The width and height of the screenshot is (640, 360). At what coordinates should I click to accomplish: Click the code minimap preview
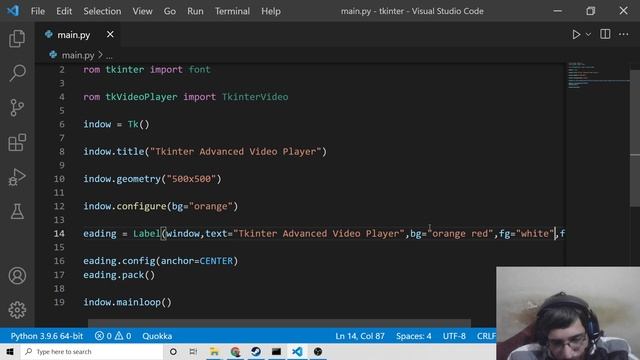coord(598,75)
